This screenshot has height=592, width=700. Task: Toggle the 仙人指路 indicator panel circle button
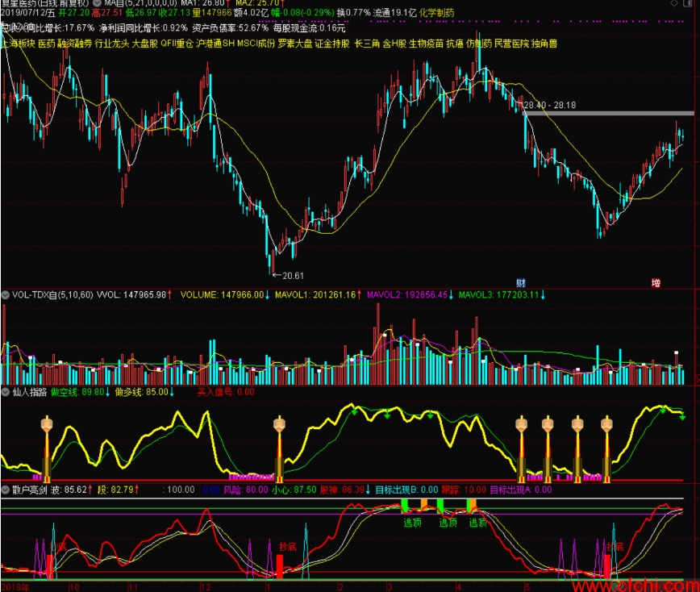(x=6, y=392)
